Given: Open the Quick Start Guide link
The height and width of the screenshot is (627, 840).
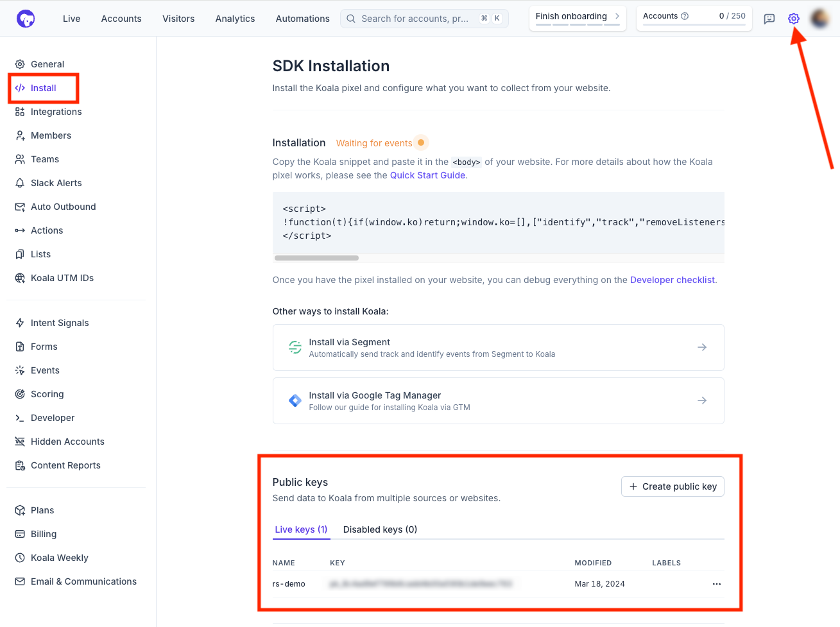Looking at the screenshot, I should [x=427, y=175].
